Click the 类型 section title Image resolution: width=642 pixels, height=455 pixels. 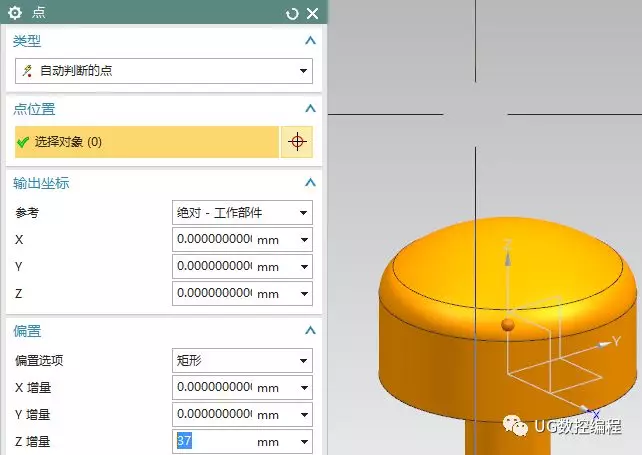(27, 41)
